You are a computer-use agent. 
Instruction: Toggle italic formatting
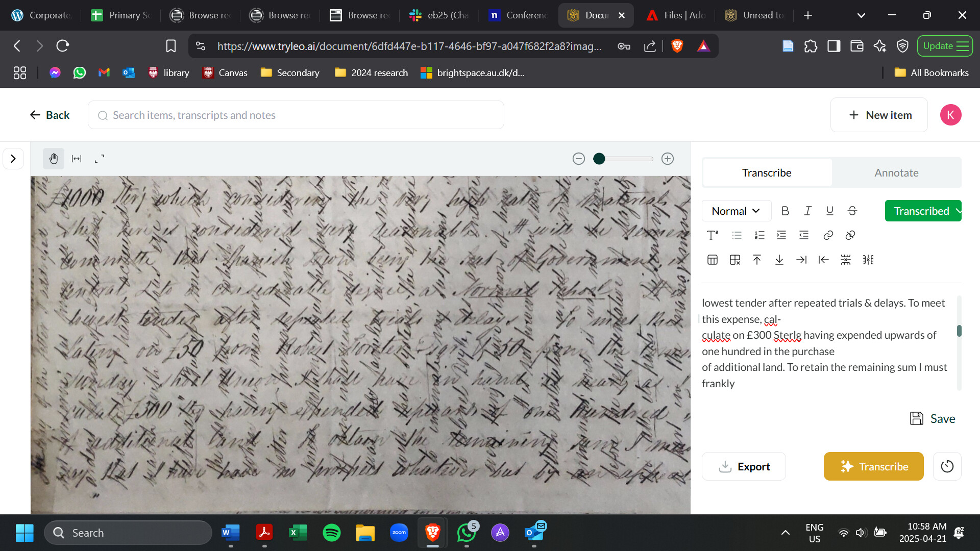[807, 211]
